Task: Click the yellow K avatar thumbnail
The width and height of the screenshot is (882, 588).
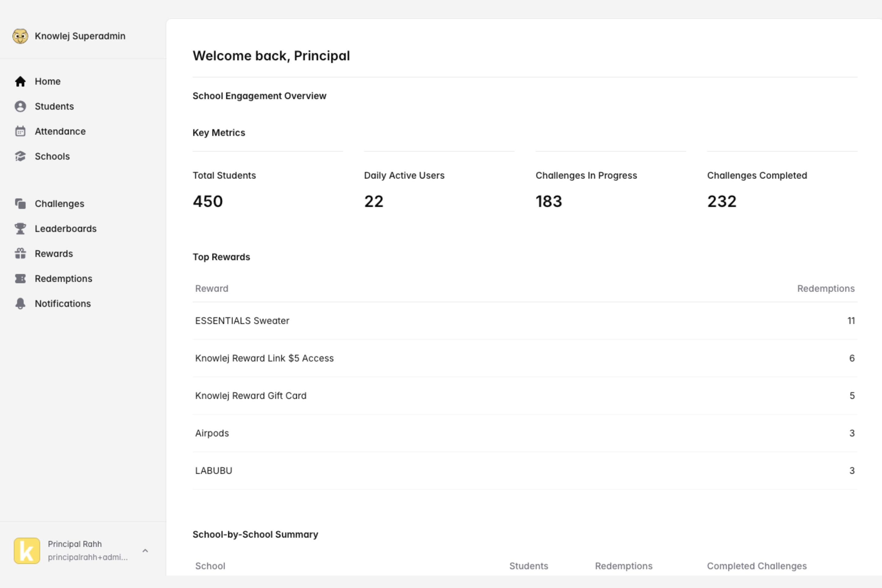Action: 27,551
